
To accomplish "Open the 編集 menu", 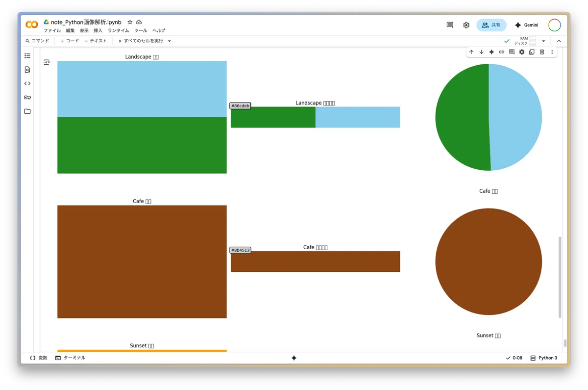I will (70, 30).
